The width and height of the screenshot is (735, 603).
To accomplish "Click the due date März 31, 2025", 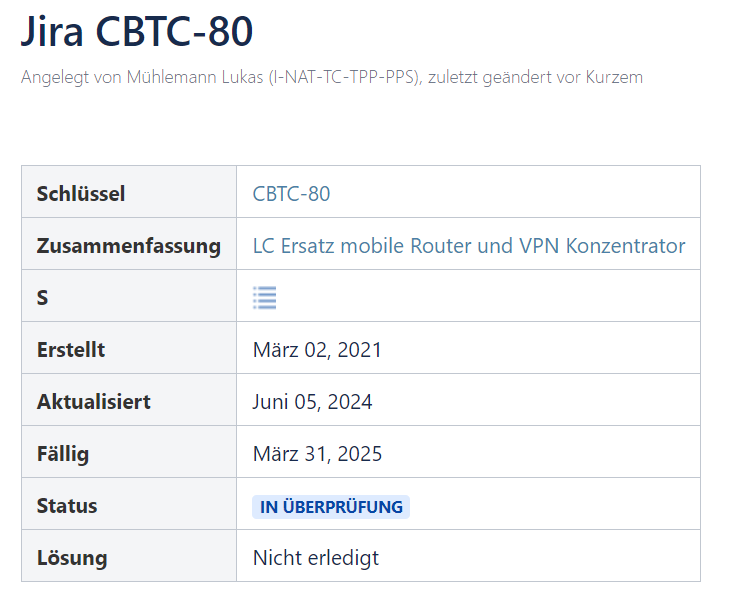I will 317,454.
